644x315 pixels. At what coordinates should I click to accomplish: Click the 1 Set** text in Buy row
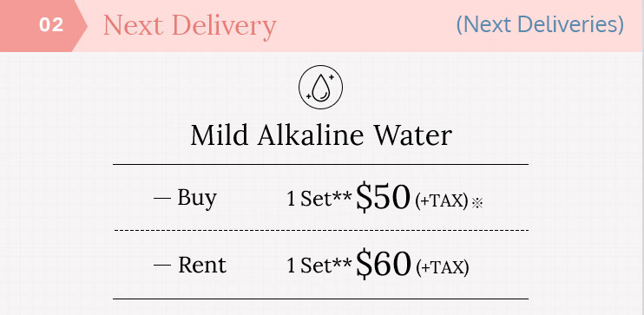click(319, 199)
